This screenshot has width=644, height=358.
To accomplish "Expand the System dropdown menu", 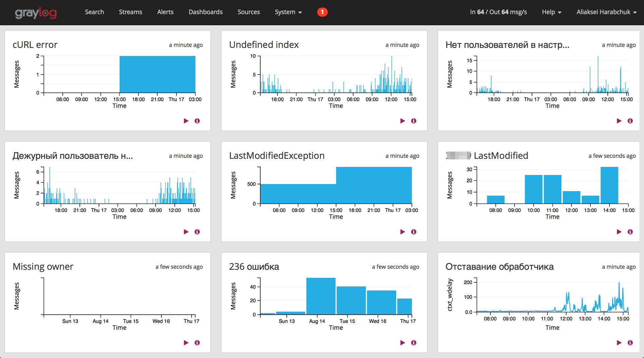I will [288, 12].
